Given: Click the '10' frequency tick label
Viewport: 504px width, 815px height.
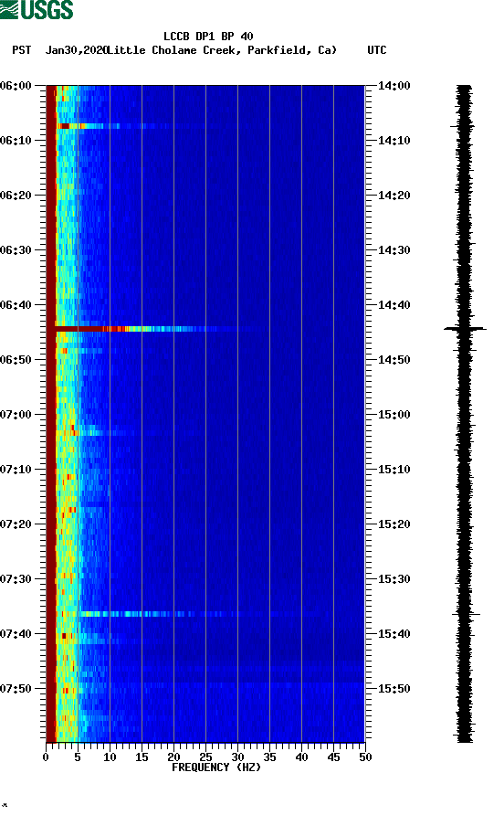Looking at the screenshot, I should [x=110, y=757].
